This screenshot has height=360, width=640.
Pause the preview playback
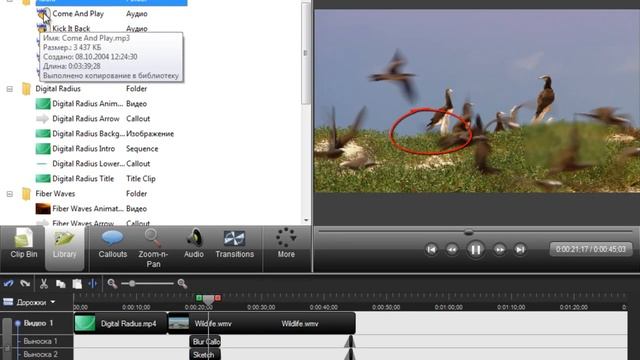pyautogui.click(x=476, y=249)
